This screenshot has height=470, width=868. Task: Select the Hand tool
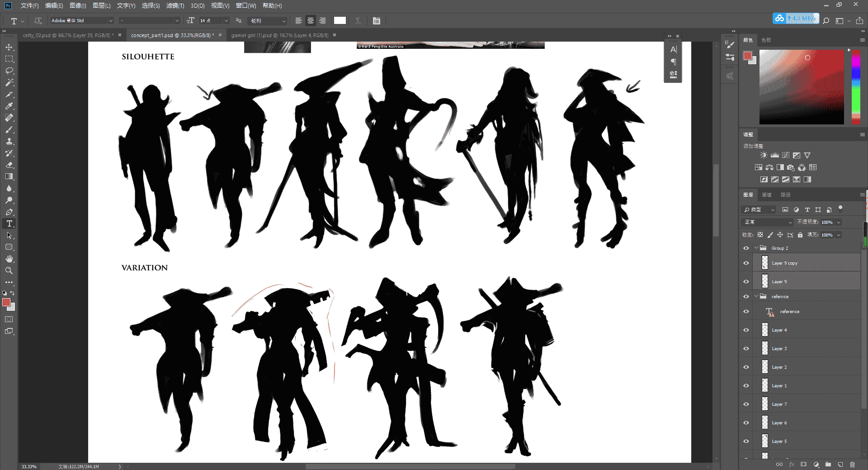[x=9, y=259]
